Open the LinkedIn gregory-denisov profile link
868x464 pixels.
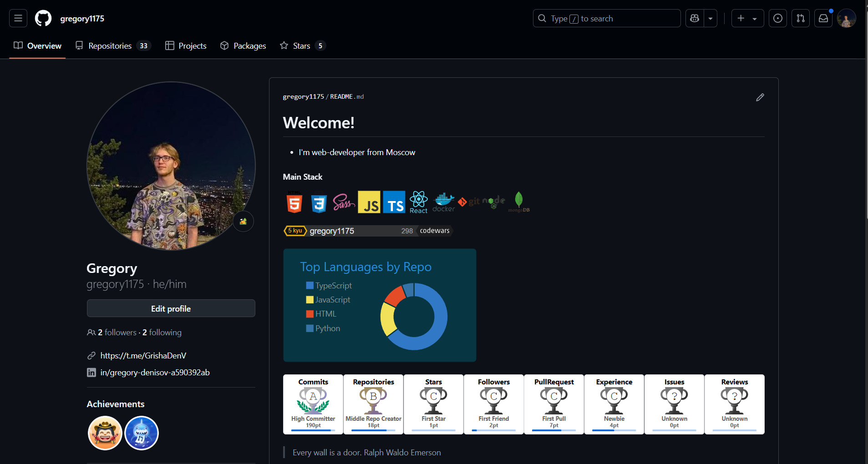(x=155, y=373)
